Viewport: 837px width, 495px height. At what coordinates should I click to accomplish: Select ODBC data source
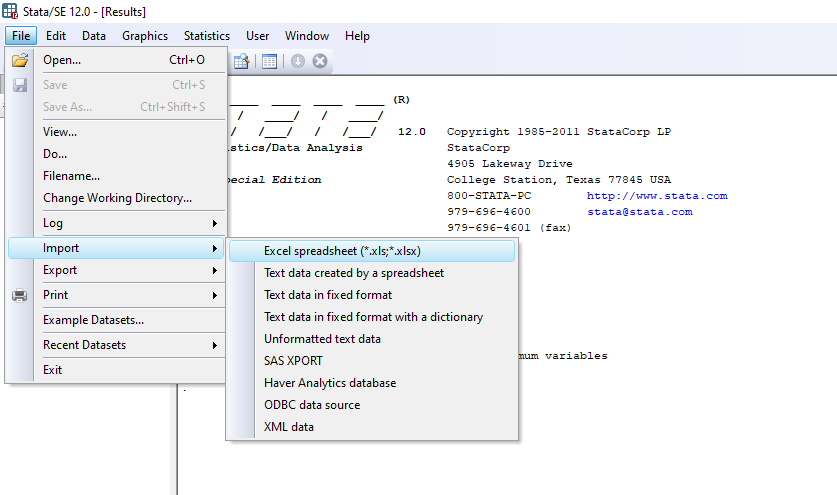click(x=372, y=405)
